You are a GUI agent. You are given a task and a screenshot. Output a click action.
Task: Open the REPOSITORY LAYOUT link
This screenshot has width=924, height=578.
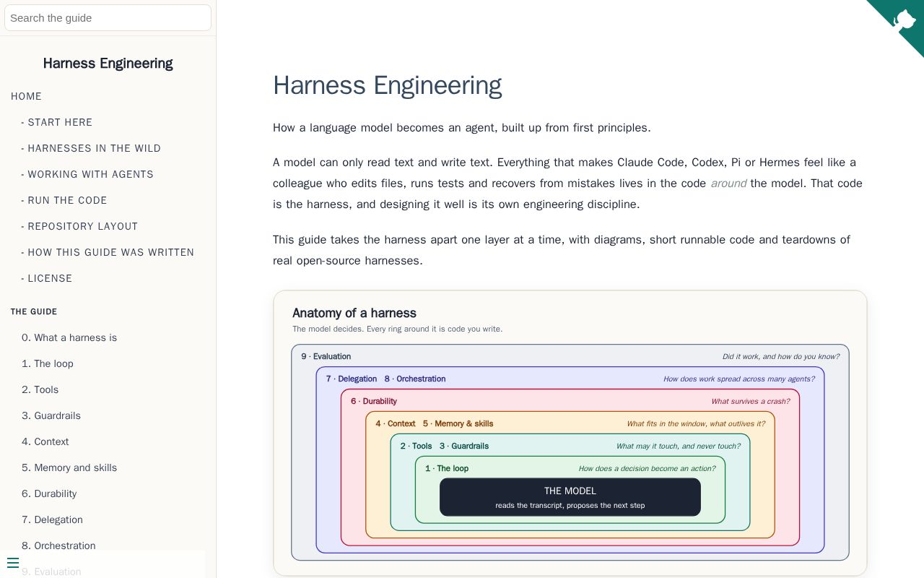82,226
